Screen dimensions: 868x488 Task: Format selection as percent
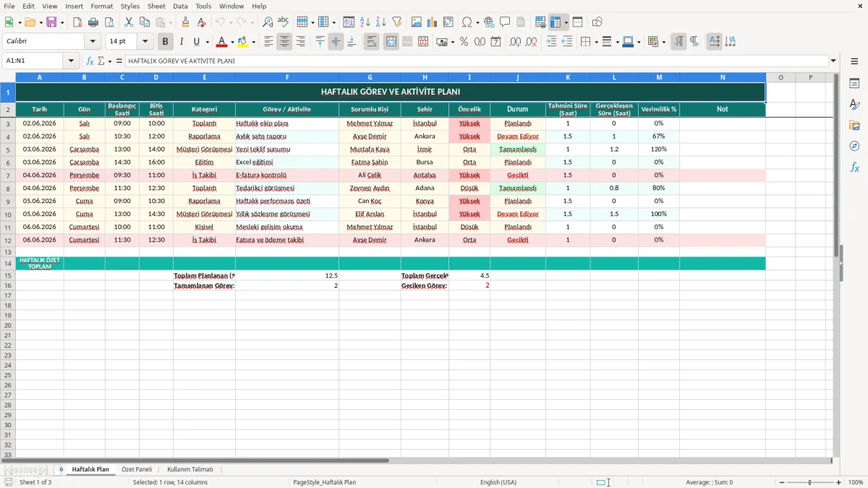point(464,42)
